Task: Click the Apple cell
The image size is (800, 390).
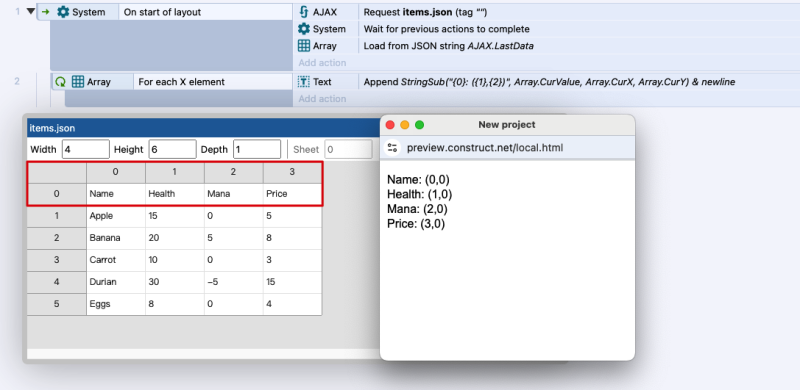Action: click(116, 216)
